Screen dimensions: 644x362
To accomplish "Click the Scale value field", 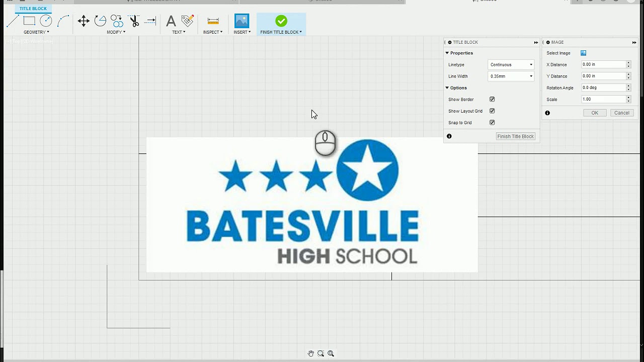I will (603, 99).
